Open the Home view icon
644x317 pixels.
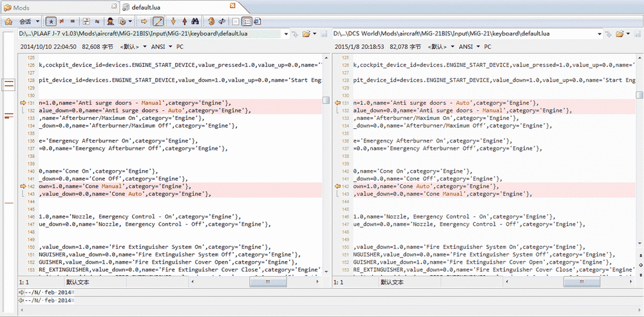point(8,21)
